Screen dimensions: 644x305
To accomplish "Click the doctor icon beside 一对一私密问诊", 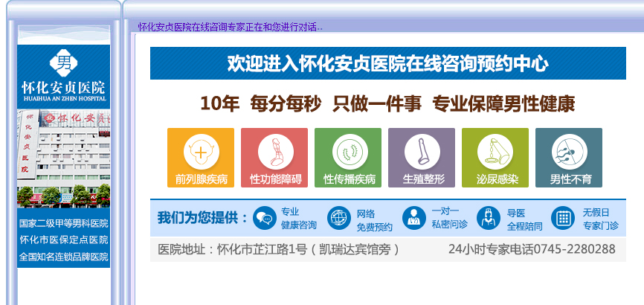I will click(414, 218).
